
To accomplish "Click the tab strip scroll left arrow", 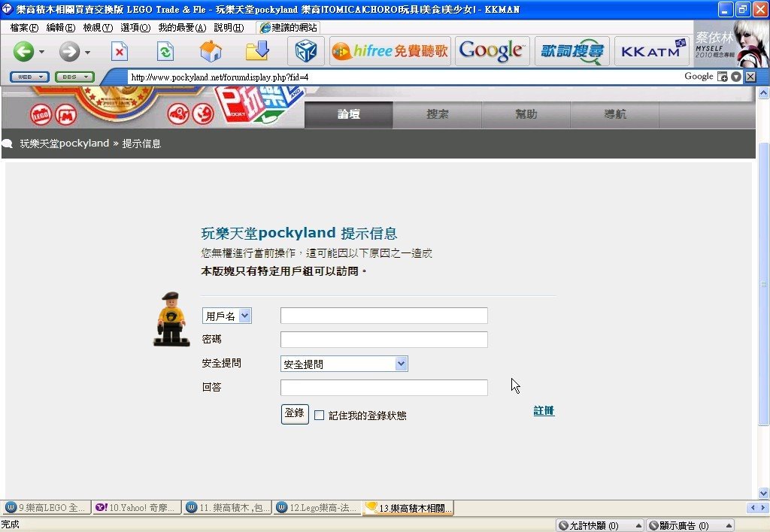I will tap(753, 507).
